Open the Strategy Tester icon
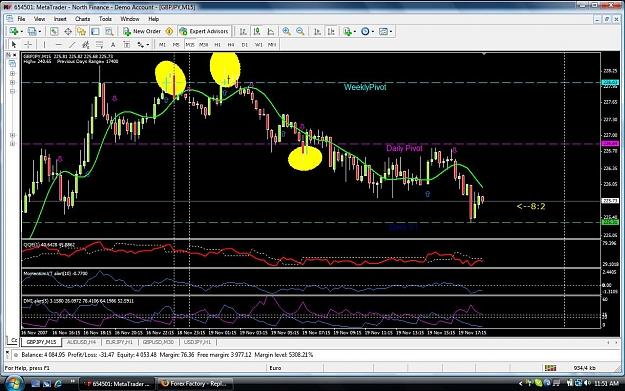The image size is (625, 391). click(x=109, y=31)
